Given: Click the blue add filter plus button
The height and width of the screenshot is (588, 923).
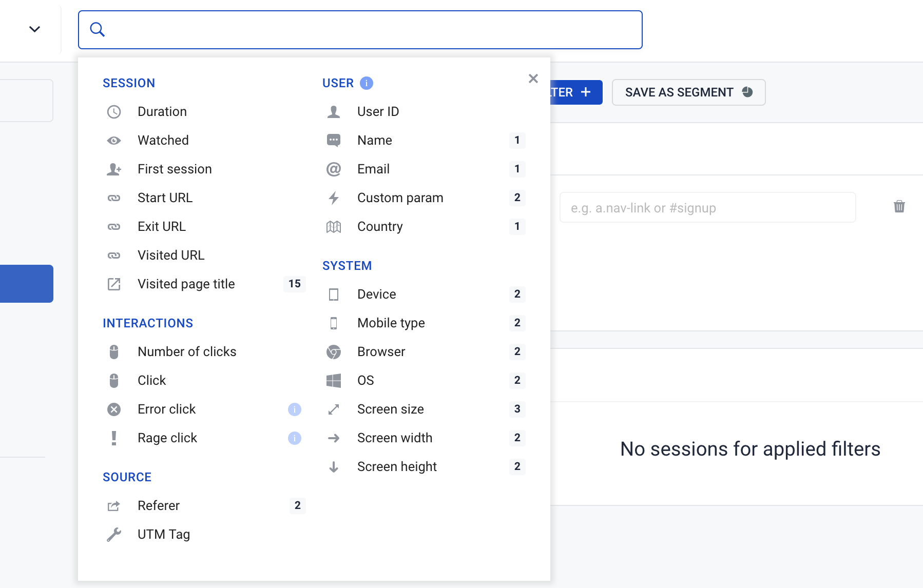Looking at the screenshot, I should [576, 92].
